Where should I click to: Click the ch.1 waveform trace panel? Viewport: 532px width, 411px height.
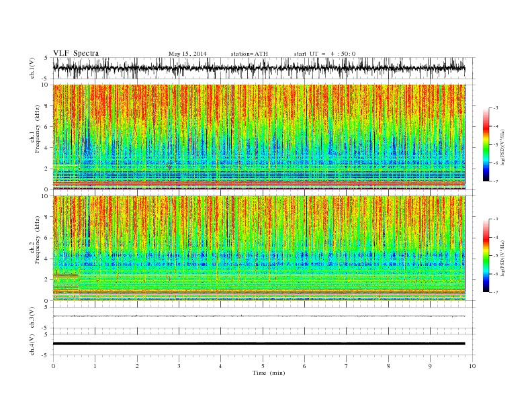[264, 68]
